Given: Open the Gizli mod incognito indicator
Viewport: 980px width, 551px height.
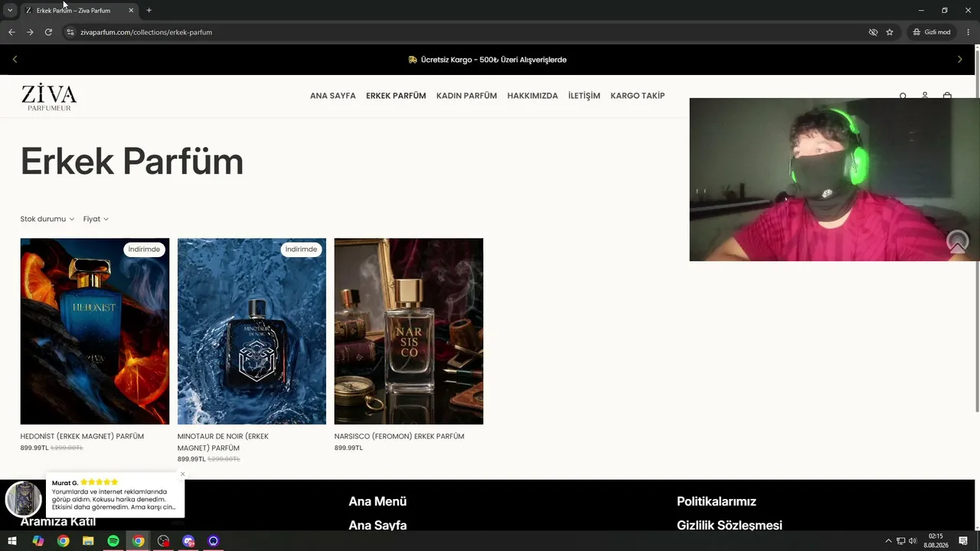Looking at the screenshot, I should tap(932, 32).
